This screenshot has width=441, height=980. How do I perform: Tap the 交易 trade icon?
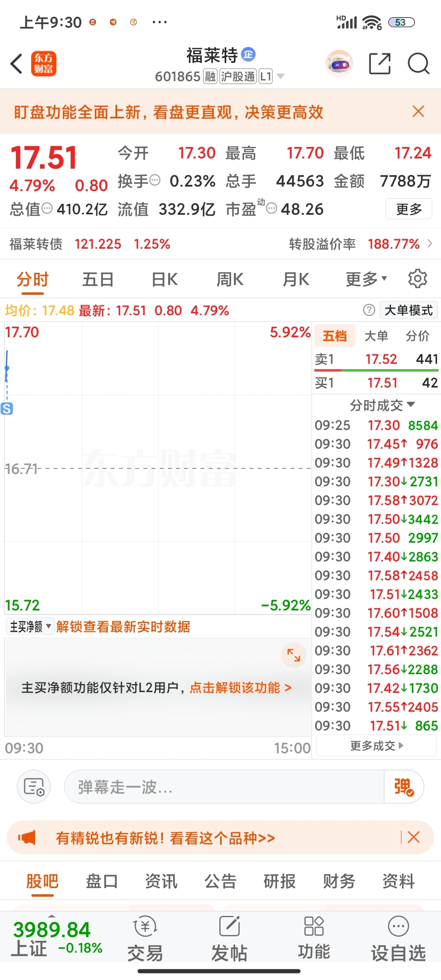(x=145, y=939)
